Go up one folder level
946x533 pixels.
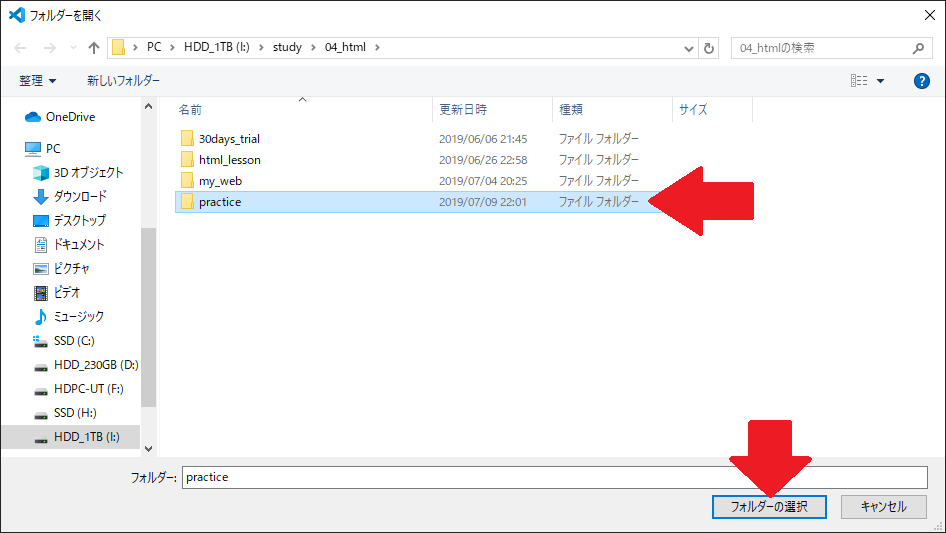click(x=94, y=48)
